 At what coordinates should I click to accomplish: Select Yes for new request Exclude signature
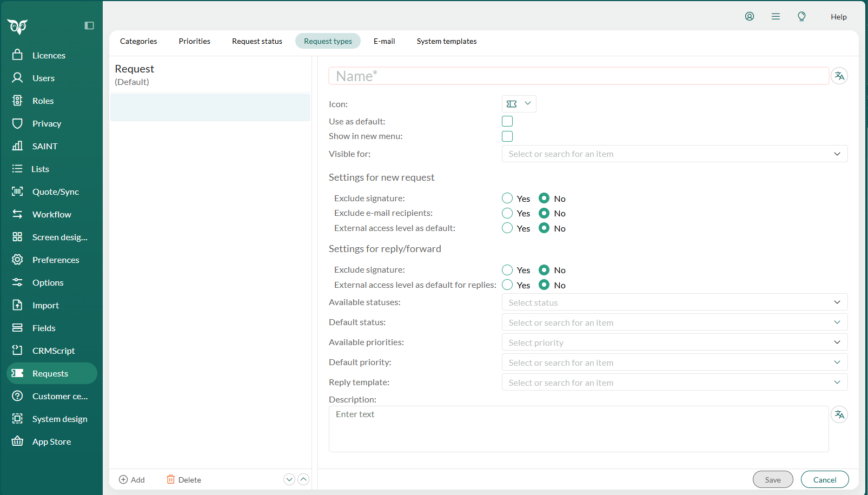(x=507, y=199)
